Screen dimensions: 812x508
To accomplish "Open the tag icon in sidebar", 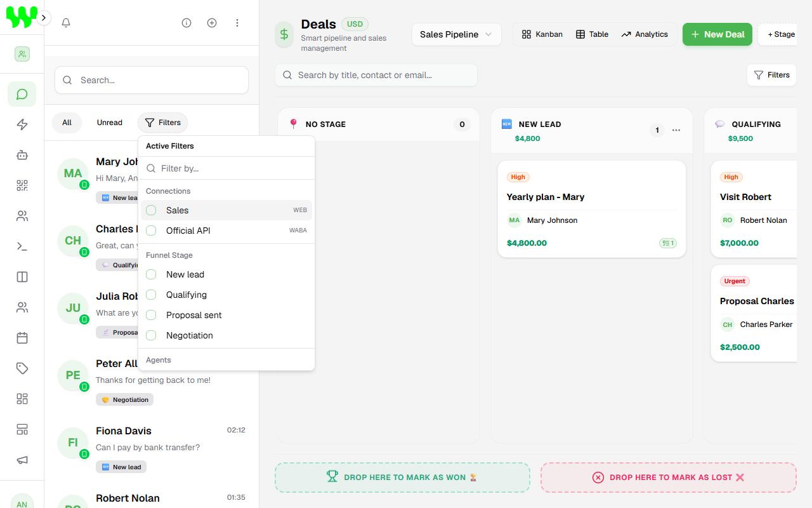I will (22, 368).
